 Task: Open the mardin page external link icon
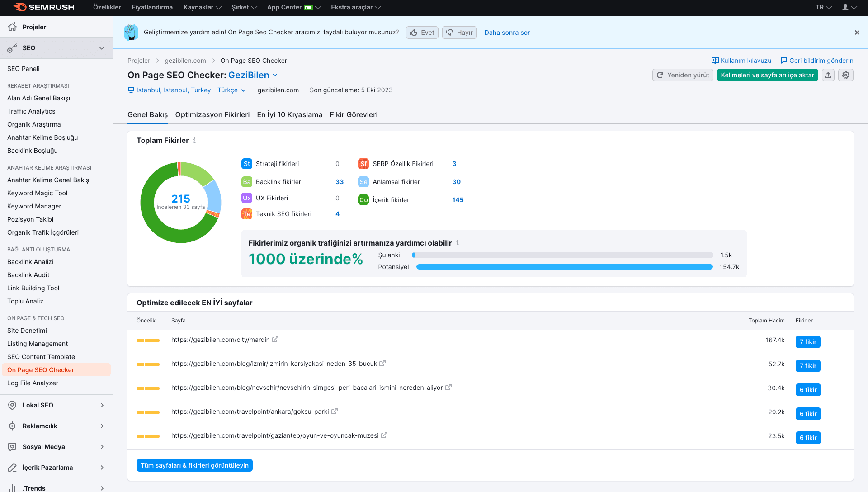[x=275, y=339]
